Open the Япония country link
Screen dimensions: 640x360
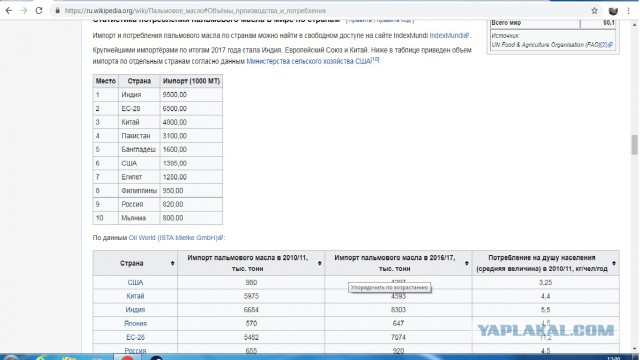coord(135,323)
